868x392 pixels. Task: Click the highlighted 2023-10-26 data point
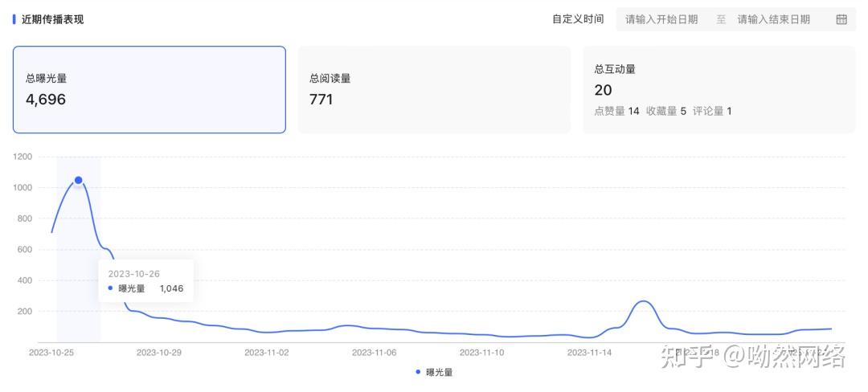[78, 180]
